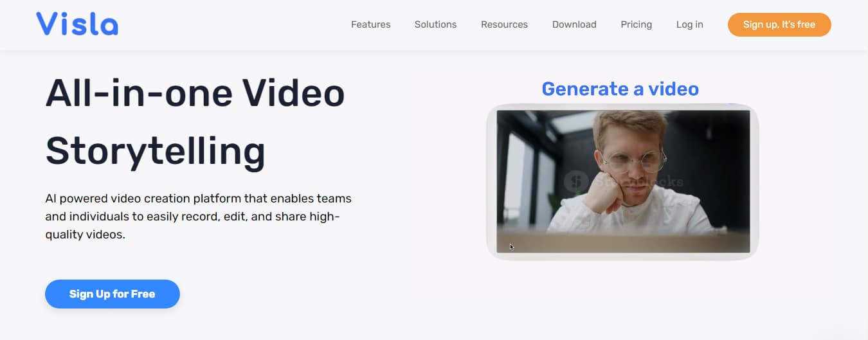The image size is (868, 340).
Task: Expand the Solutions navigation item
Action: click(x=435, y=24)
